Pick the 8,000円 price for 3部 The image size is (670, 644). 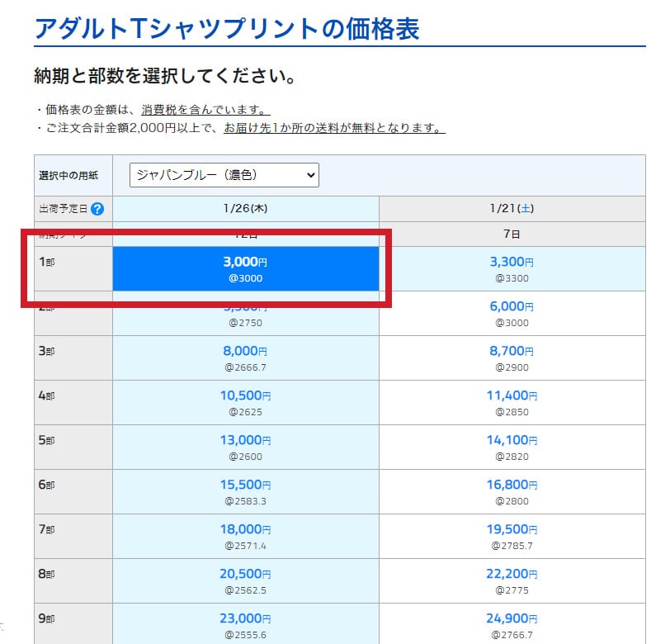(245, 358)
